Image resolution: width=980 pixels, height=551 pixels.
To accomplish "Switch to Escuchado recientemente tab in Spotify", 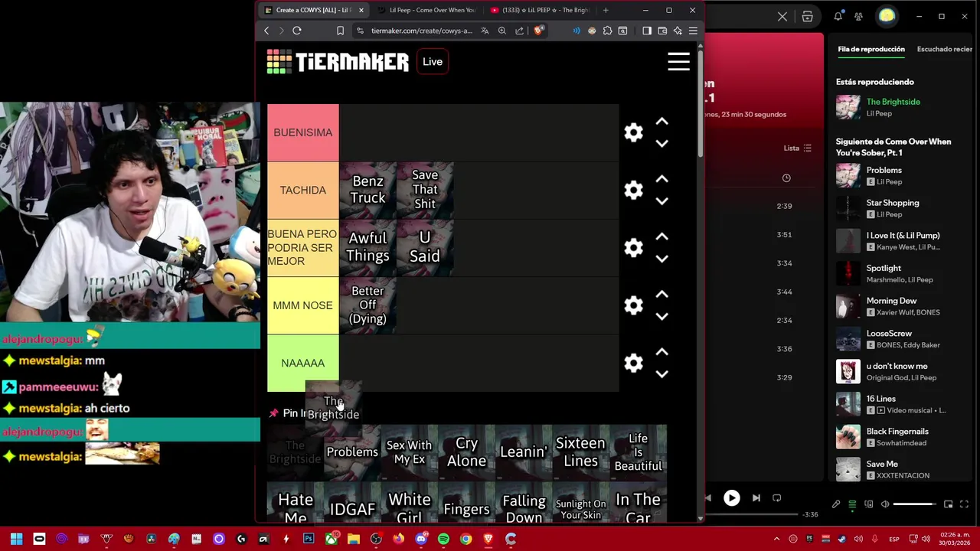I will pos(945,49).
